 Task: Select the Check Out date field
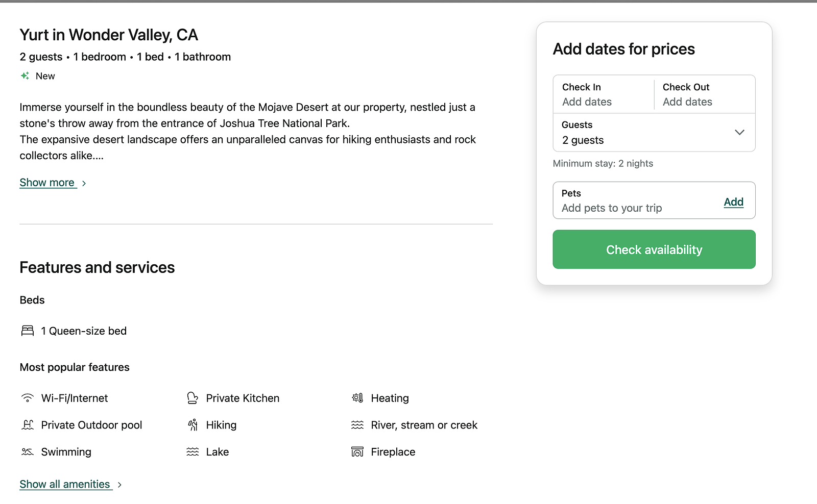[x=704, y=94]
